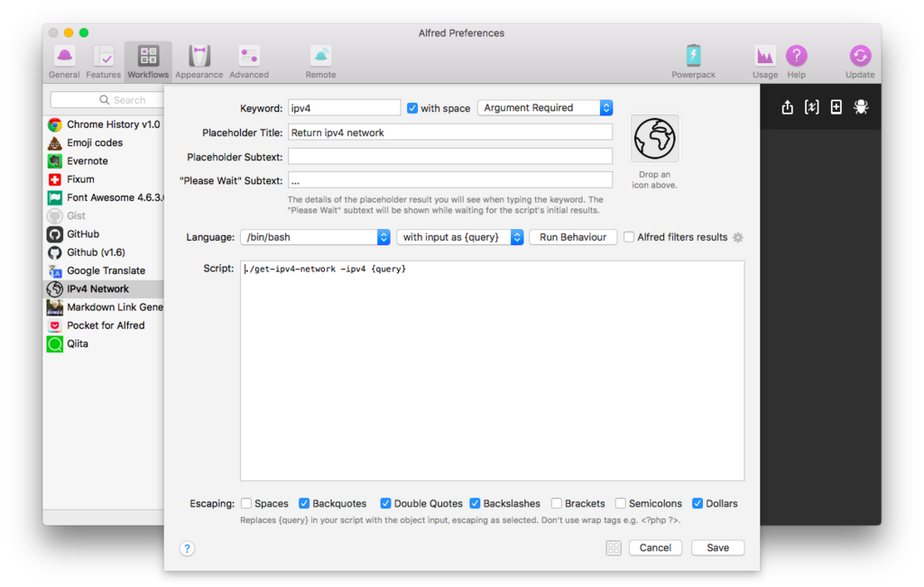Select Font Awesome 4.6.3 workflow
The height and width of the screenshot is (587, 924).
(x=104, y=197)
